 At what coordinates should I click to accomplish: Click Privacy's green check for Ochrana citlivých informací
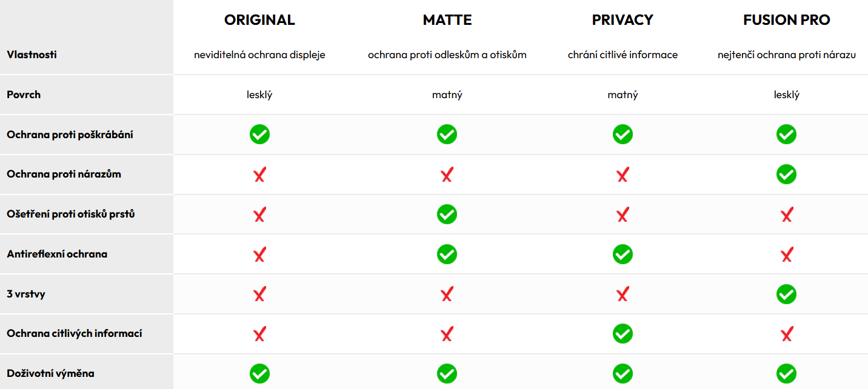pos(623,334)
